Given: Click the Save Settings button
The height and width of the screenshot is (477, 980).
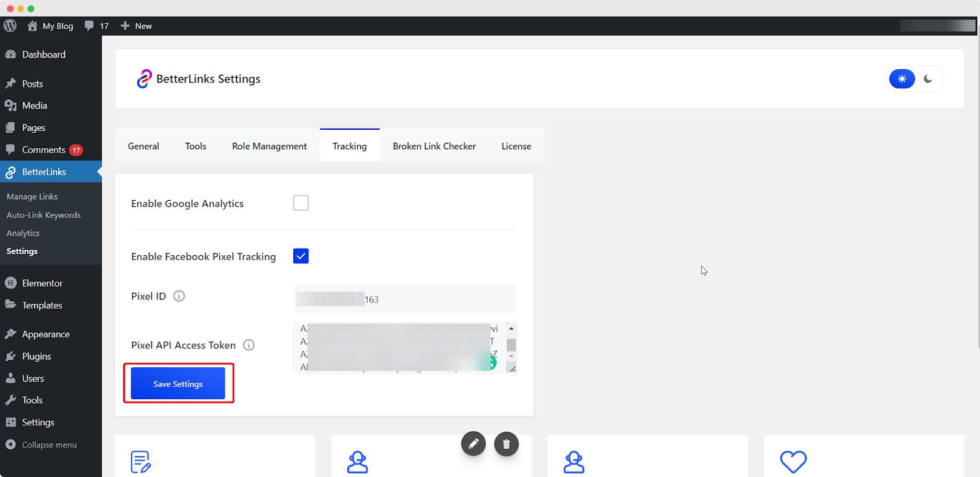Looking at the screenshot, I should point(178,384).
